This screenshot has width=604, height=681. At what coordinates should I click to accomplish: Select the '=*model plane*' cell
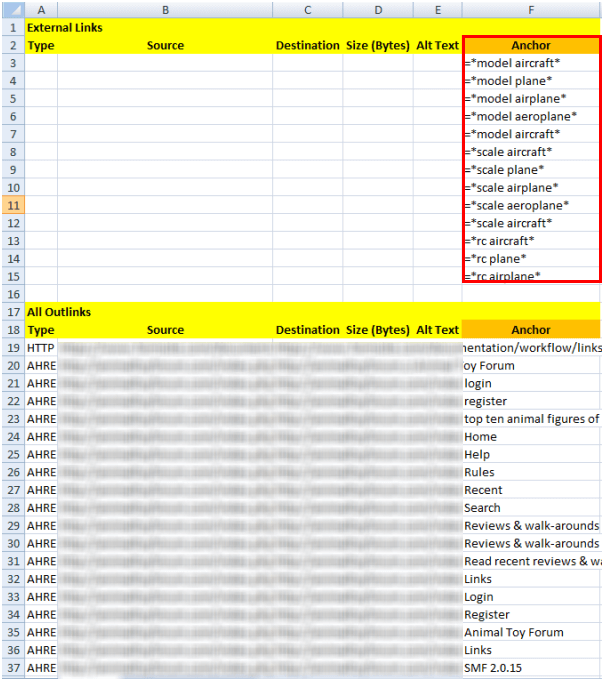531,81
